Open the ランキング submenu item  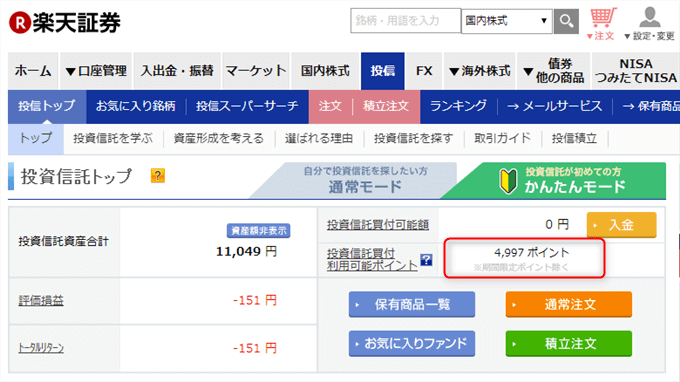pyautogui.click(x=458, y=106)
